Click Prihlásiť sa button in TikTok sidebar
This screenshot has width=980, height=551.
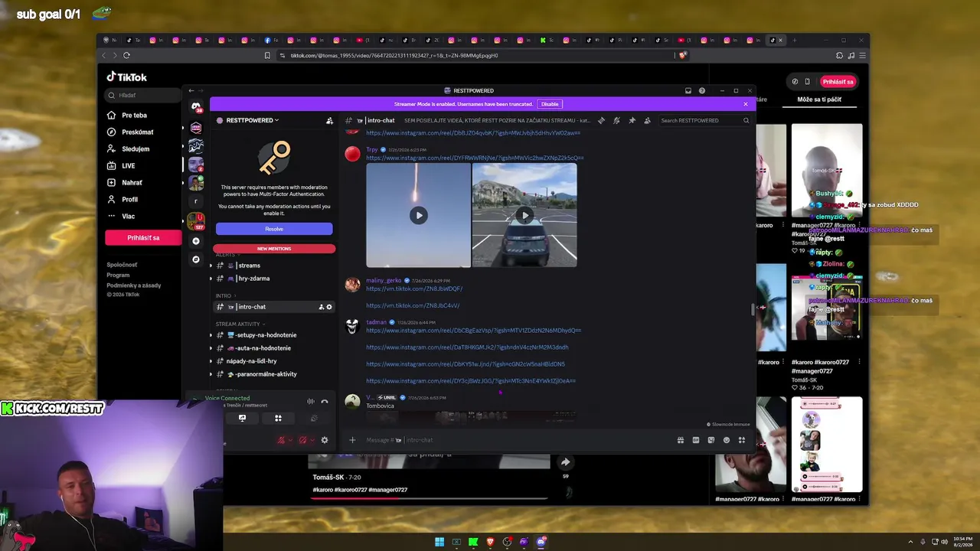tap(143, 238)
